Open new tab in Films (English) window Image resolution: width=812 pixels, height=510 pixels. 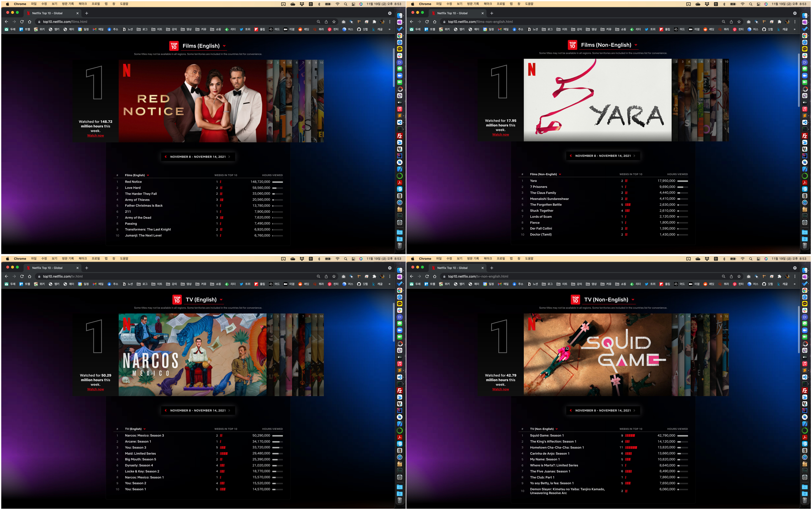click(87, 13)
